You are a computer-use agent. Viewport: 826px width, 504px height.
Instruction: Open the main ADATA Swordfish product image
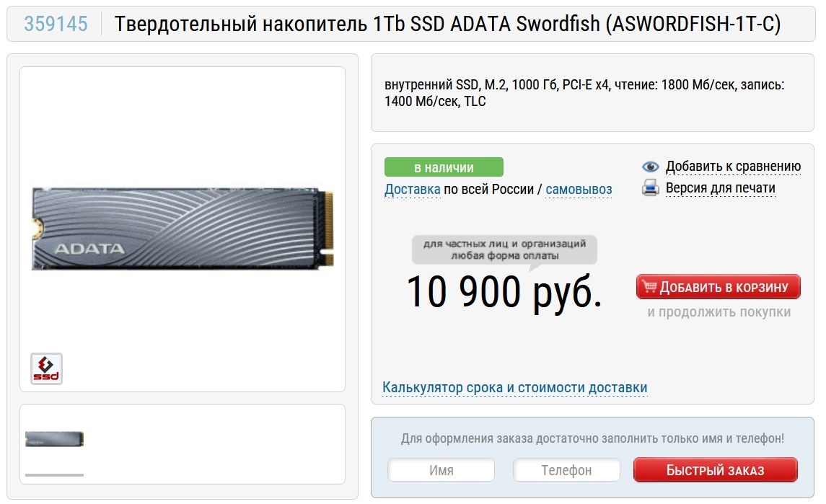[183, 229]
